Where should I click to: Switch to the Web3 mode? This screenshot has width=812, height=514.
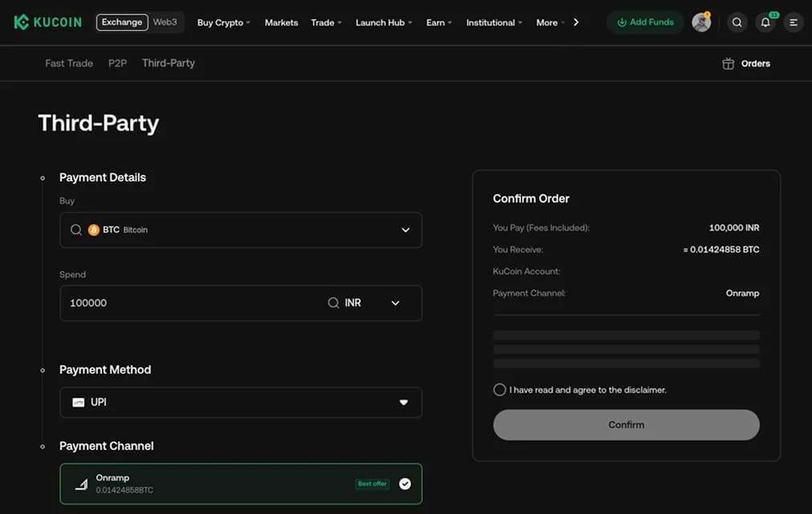165,22
